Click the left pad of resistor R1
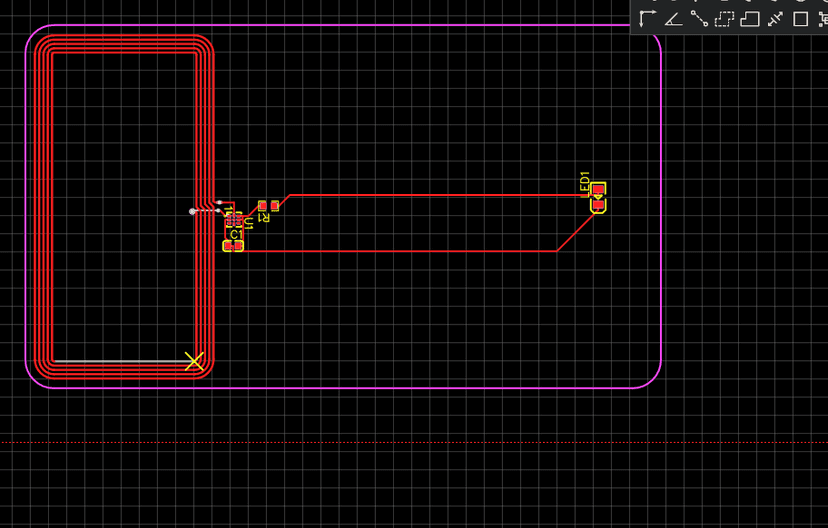 coord(262,205)
